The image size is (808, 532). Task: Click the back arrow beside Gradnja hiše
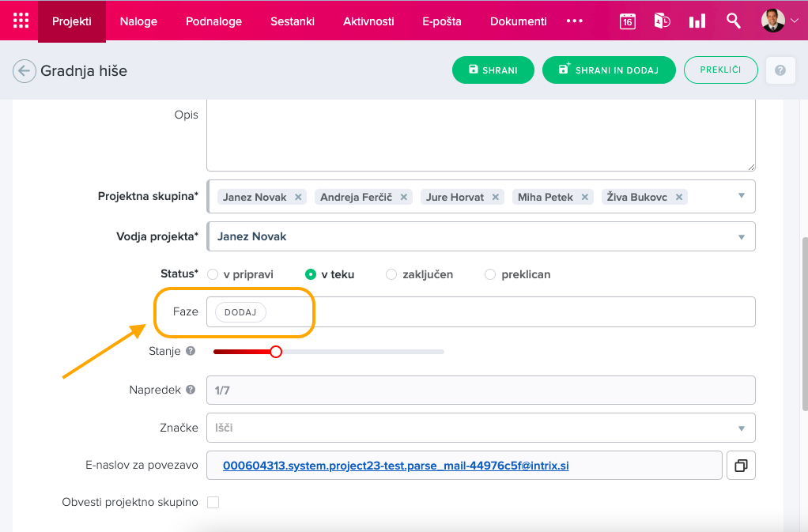pyautogui.click(x=24, y=71)
